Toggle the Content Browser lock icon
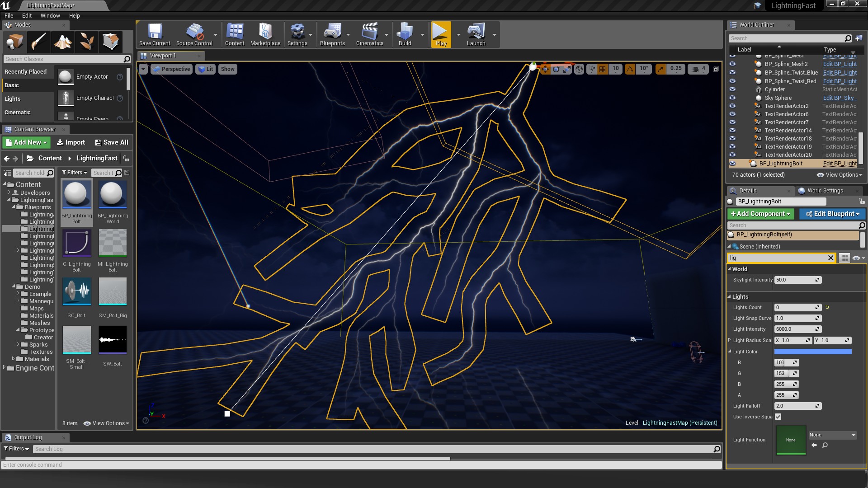Viewport: 868px width, 488px height. click(x=127, y=159)
